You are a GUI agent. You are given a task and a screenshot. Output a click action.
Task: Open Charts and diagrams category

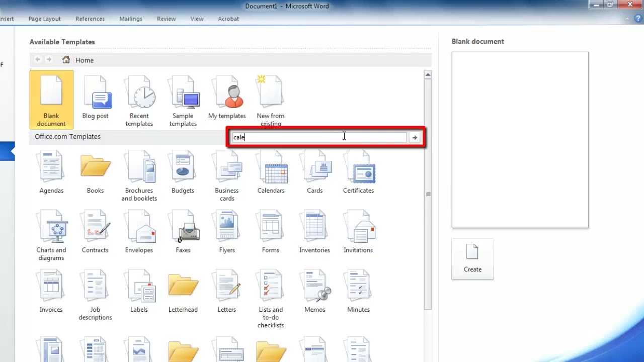pos(51,235)
